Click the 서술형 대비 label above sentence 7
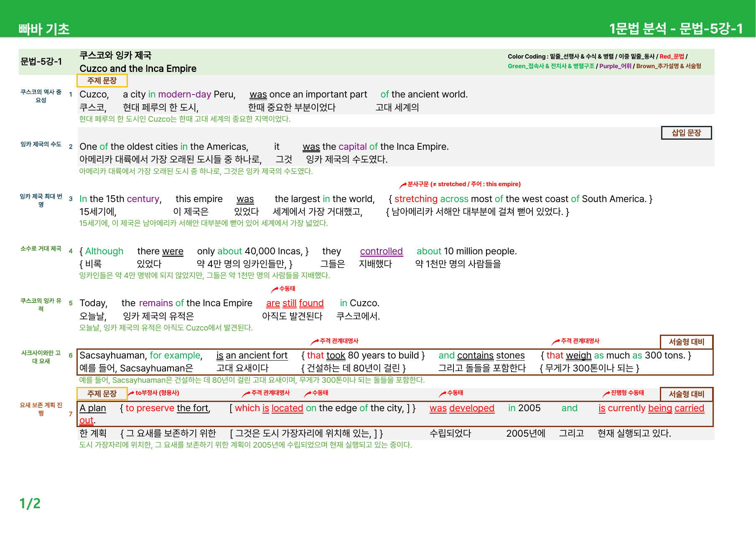Image resolution: width=756 pixels, height=535 pixels. (x=686, y=394)
